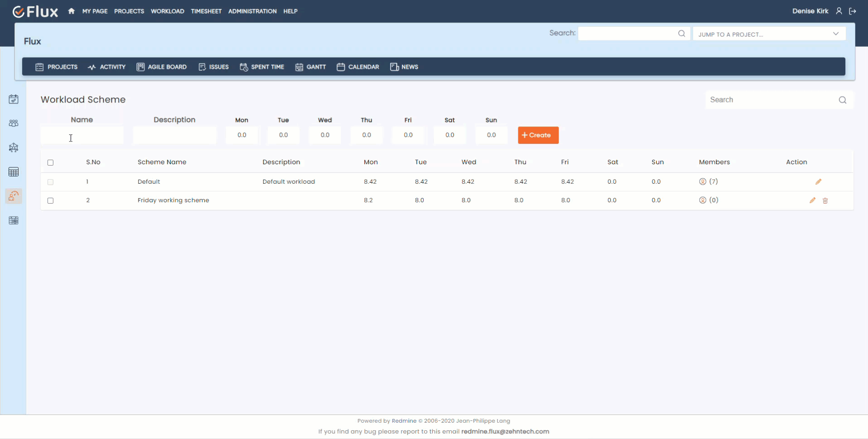Click magnifier icon in Workload Scheme search
The height and width of the screenshot is (439, 868).
click(842, 100)
